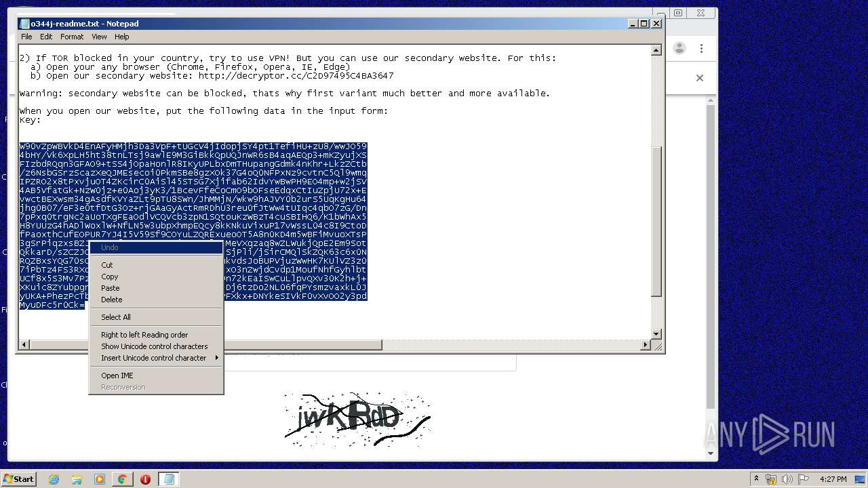Click Notepad horizontal scrollbar right arrow
Image resolution: width=868 pixels, height=488 pixels.
tap(645, 345)
